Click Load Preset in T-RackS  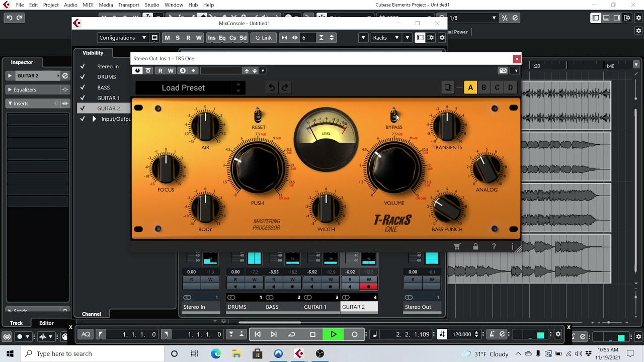click(183, 87)
